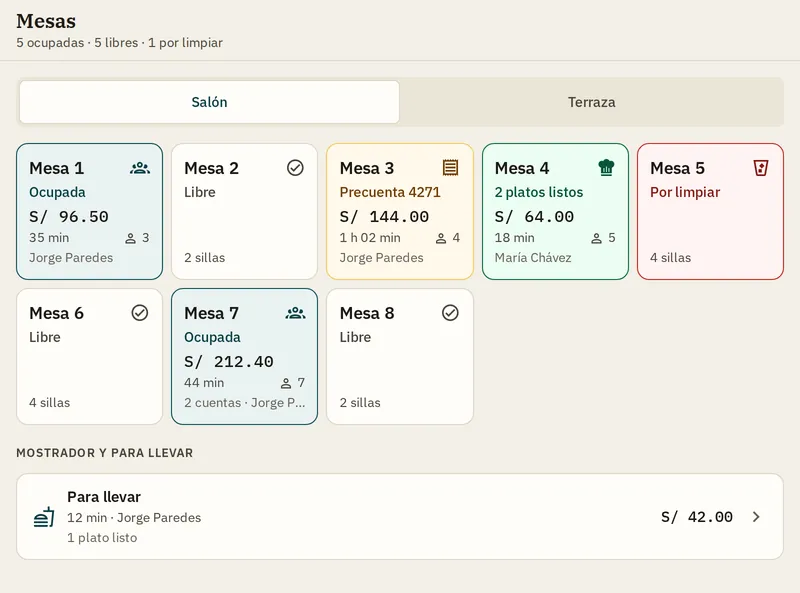This screenshot has width=800, height=593.
Task: Click the Precuenta 4271 status text
Action: (390, 192)
